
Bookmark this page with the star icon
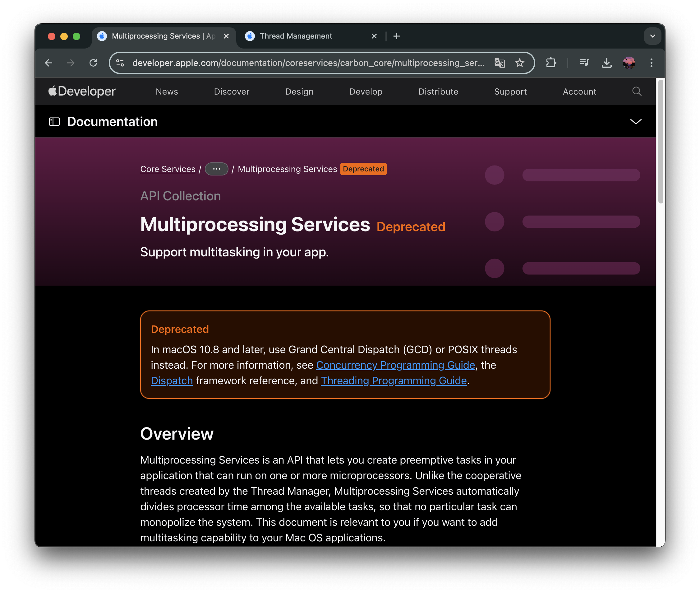[519, 63]
